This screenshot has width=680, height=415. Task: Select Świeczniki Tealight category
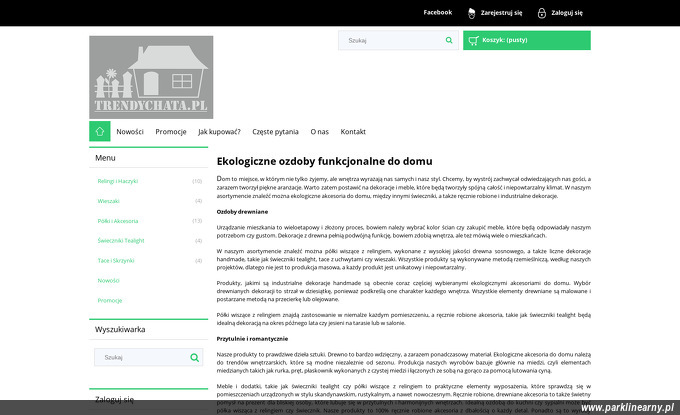point(121,241)
